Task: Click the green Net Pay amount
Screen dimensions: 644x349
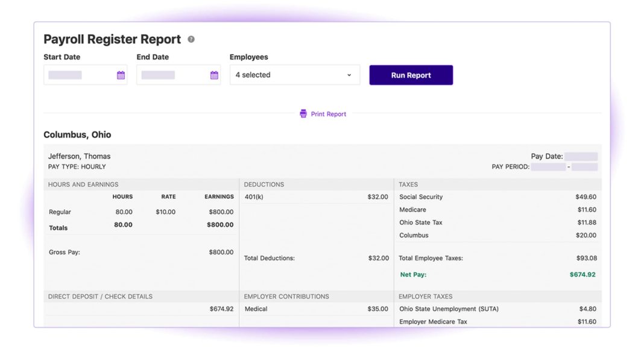Action: pos(581,274)
